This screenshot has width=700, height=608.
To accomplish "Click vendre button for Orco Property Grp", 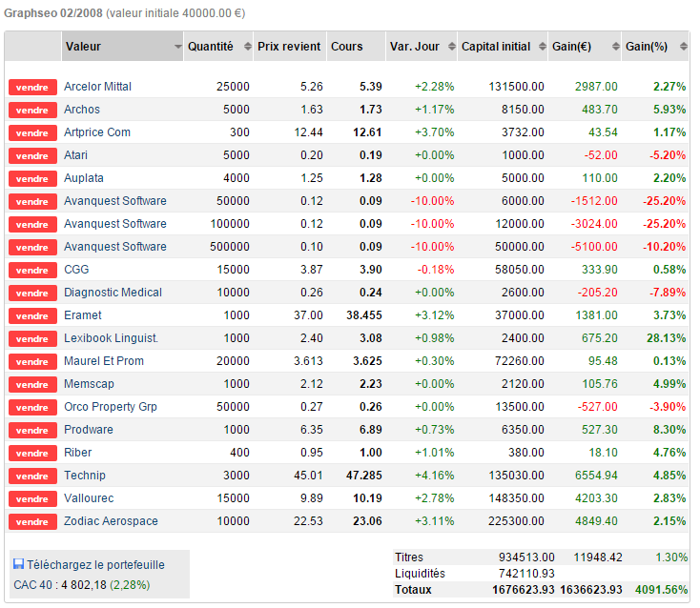I will [x=32, y=407].
